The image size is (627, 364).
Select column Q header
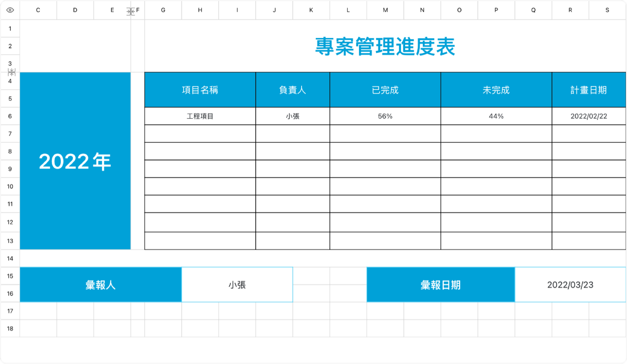[533, 10]
